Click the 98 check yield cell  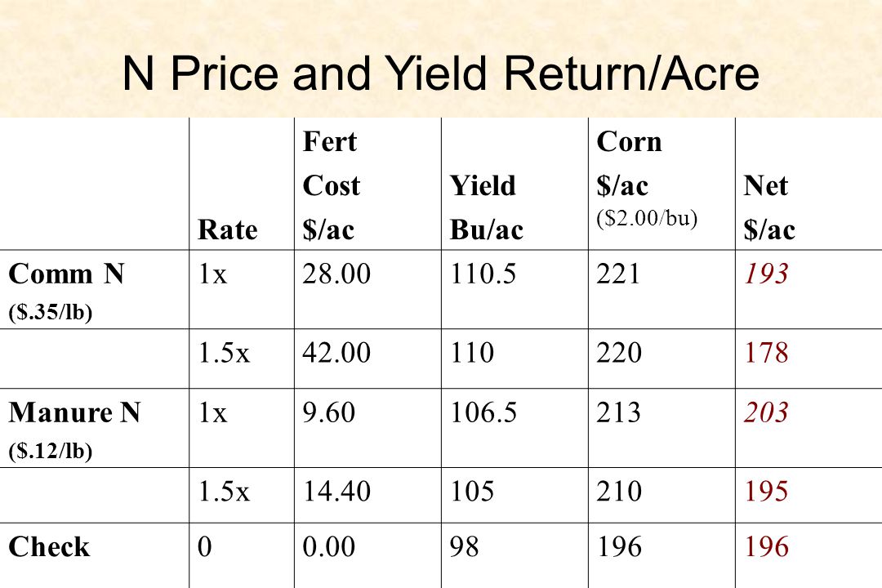point(464,546)
